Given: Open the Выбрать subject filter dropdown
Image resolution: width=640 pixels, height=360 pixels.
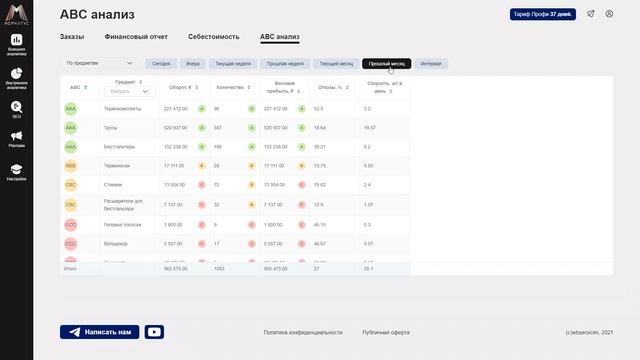Looking at the screenshot, I should click(129, 91).
